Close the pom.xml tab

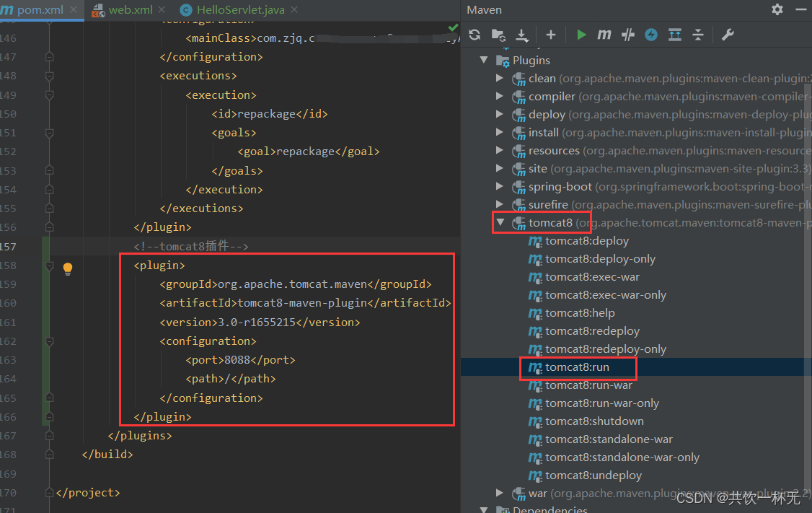click(x=74, y=9)
